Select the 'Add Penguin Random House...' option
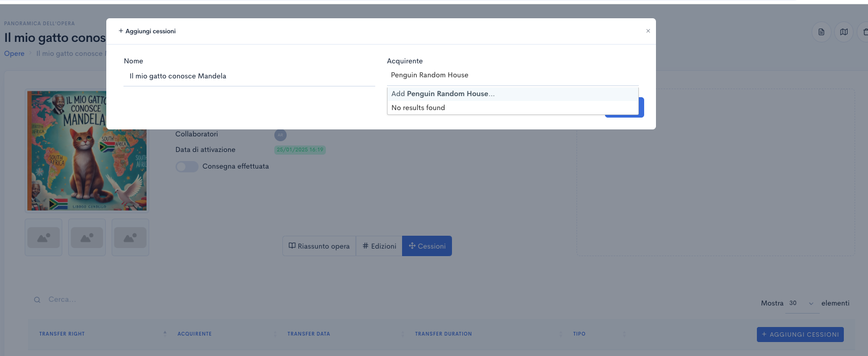 point(513,93)
